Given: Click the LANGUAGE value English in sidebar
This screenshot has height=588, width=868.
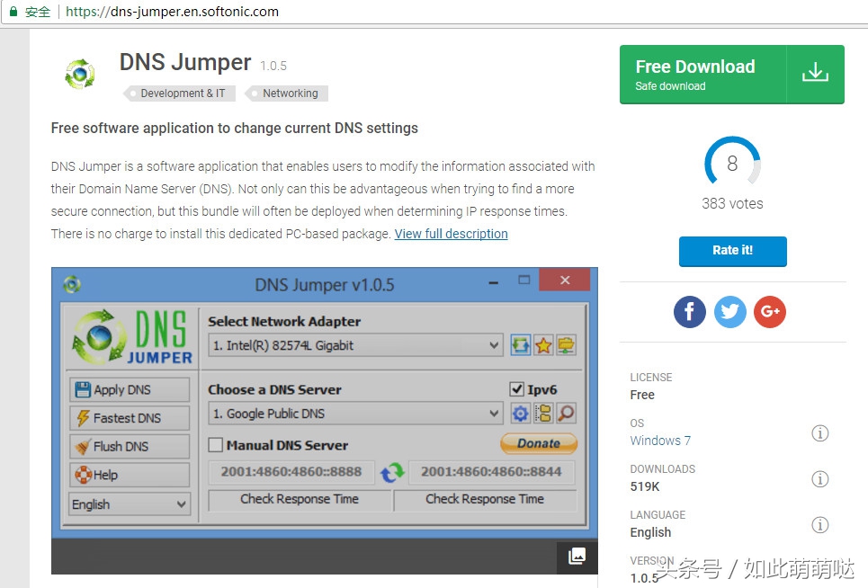Looking at the screenshot, I should pyautogui.click(x=650, y=532).
